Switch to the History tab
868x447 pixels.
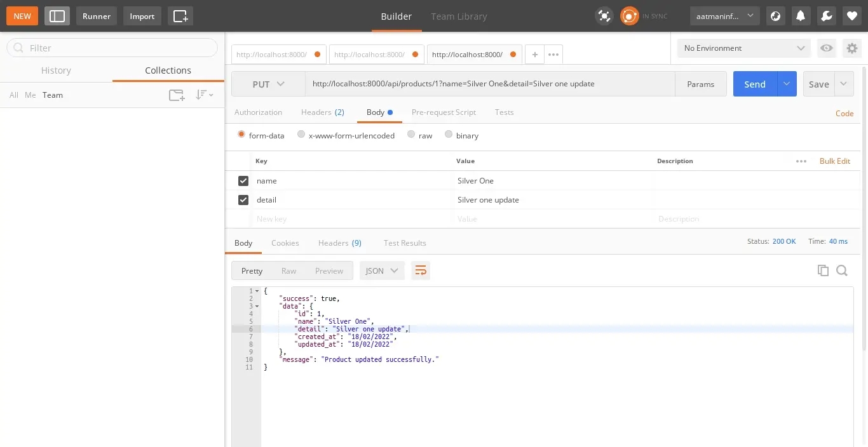(x=56, y=70)
